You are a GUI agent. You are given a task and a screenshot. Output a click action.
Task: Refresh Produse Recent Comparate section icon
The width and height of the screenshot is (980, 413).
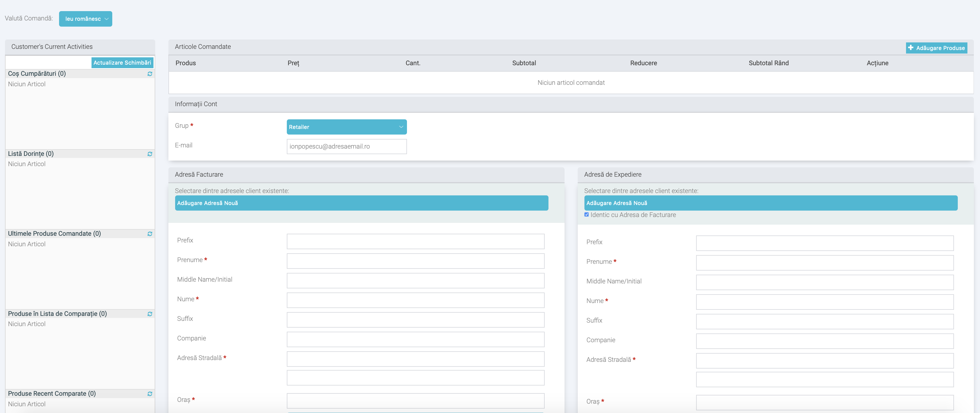pyautogui.click(x=150, y=394)
